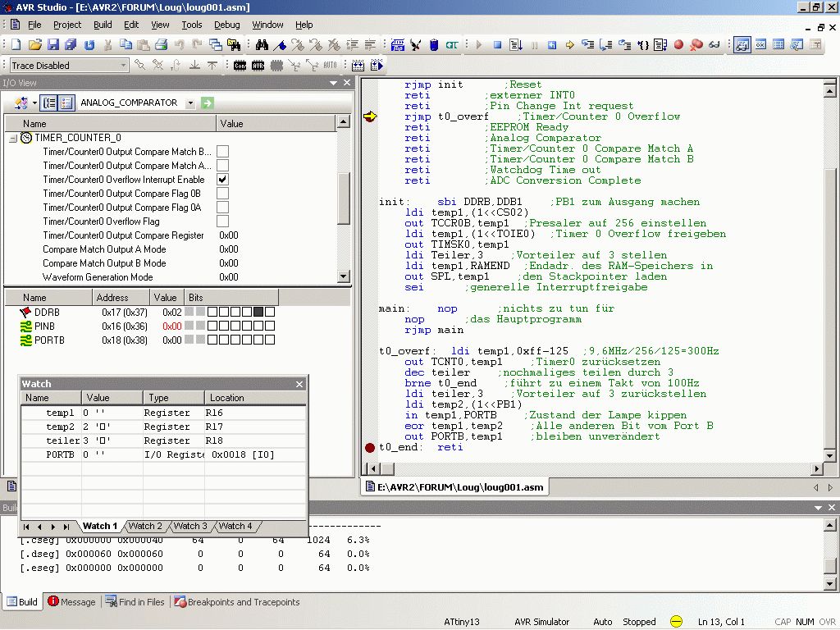Screen dimensions: 840x630
Task: Click the Save file icon
Action: pyautogui.click(x=52, y=45)
